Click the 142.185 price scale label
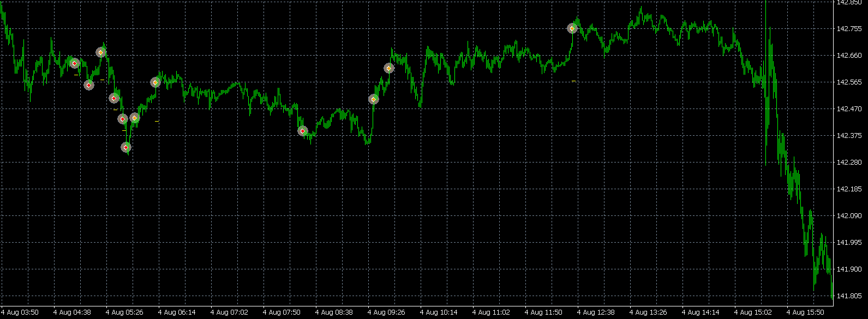This screenshot has width=868, height=319. (848, 189)
